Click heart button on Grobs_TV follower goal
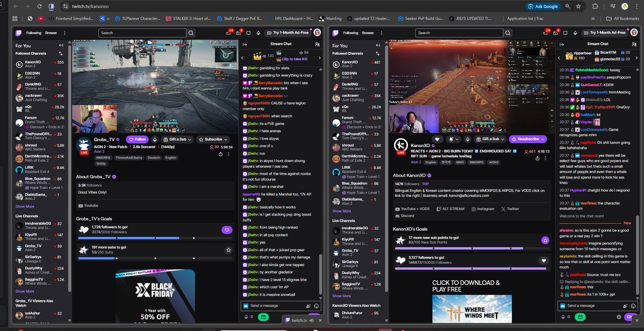This screenshot has width=644, height=331. click(227, 230)
